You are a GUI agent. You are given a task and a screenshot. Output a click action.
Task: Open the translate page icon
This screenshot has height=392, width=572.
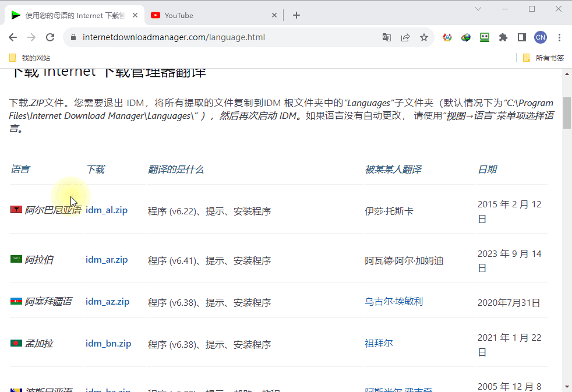(387, 37)
